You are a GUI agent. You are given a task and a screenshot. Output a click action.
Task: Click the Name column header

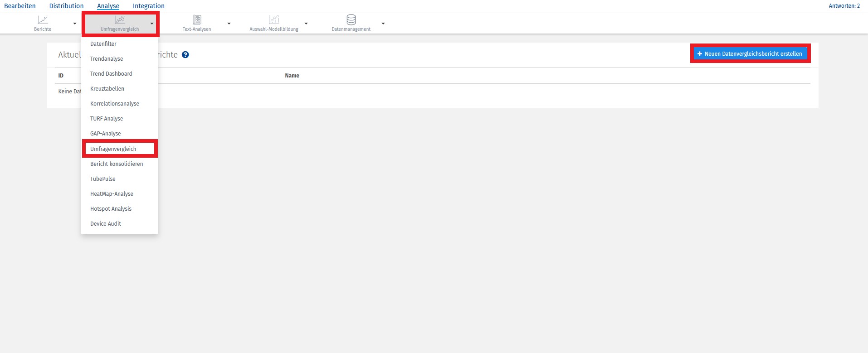pos(292,76)
